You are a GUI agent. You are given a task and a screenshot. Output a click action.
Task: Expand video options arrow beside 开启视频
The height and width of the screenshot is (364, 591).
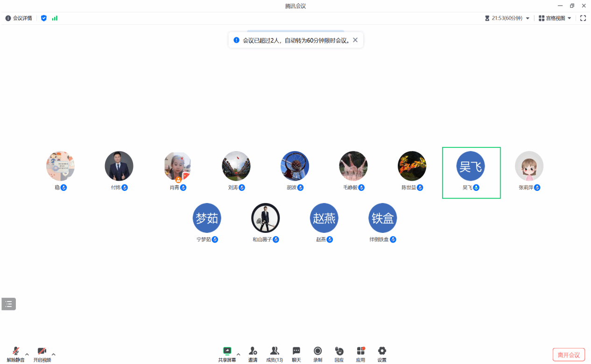[54, 354]
